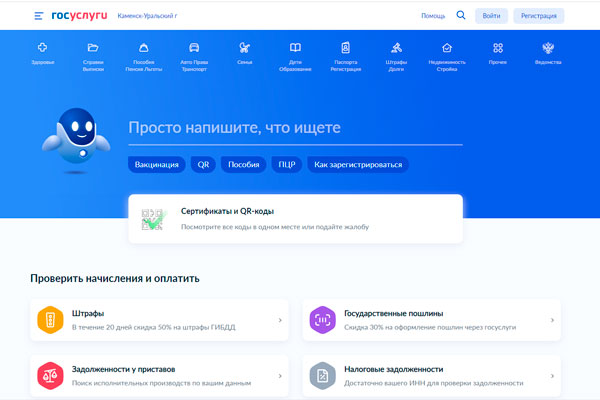Open the Справки Выписки folder icon
600x400 pixels.
coord(93,47)
